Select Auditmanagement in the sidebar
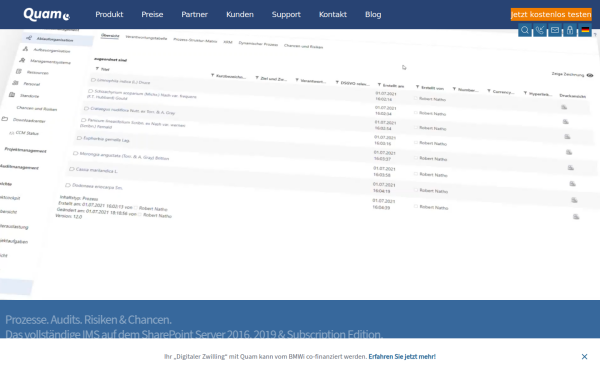Image resolution: width=600 pixels, height=375 pixels. (19, 167)
